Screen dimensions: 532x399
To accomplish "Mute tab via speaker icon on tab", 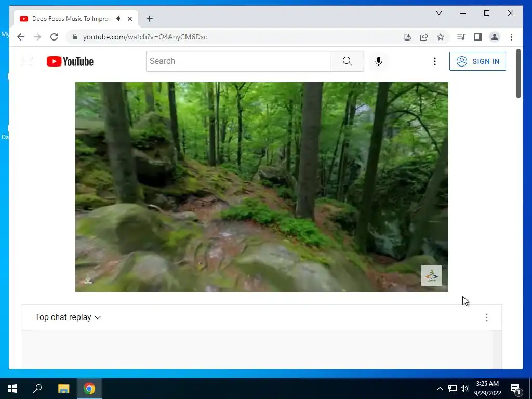I will (x=119, y=19).
